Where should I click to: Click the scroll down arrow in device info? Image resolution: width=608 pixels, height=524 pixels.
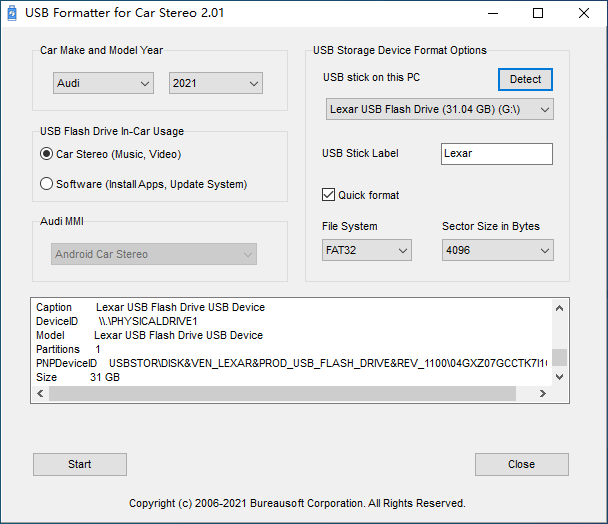559,377
